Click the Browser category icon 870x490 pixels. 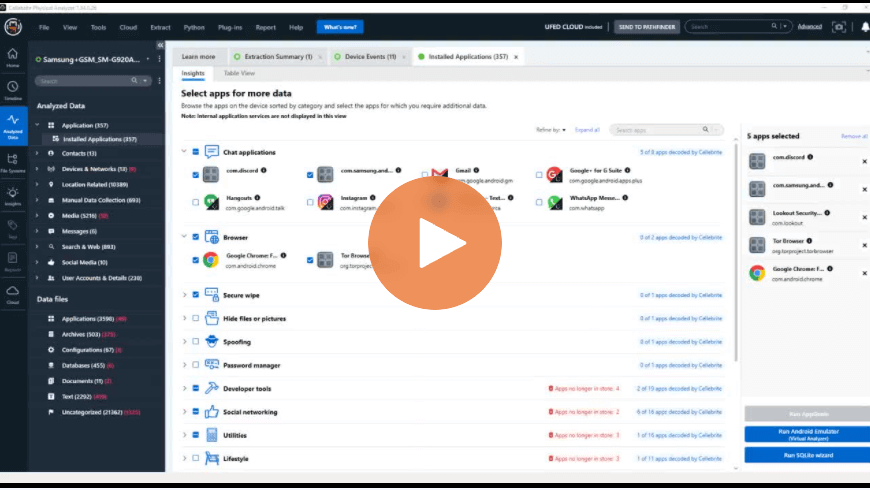[211, 237]
